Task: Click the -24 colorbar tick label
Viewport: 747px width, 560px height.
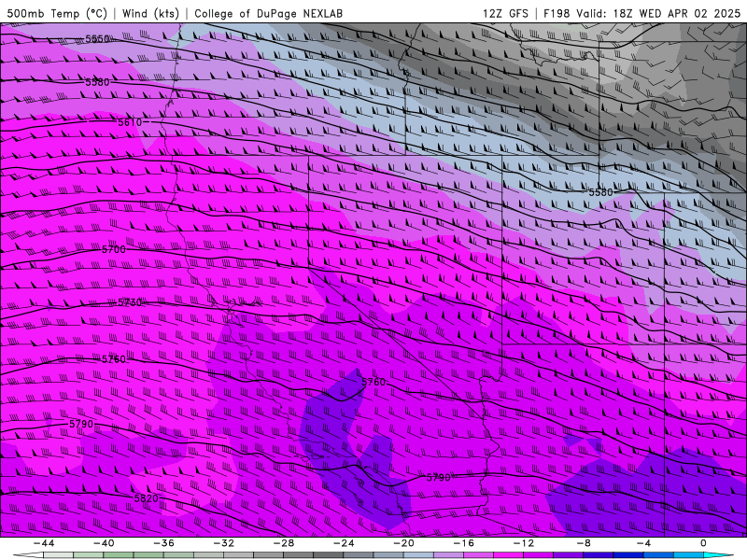Action: (344, 543)
